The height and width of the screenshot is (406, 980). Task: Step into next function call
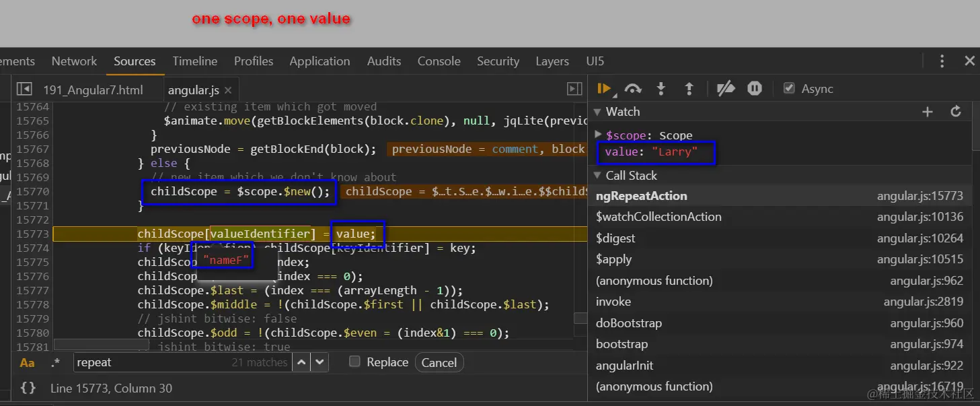point(661,88)
